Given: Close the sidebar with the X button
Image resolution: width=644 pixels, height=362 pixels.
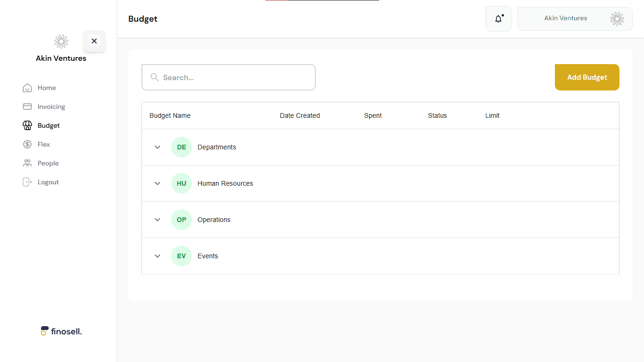Looking at the screenshot, I should (94, 41).
